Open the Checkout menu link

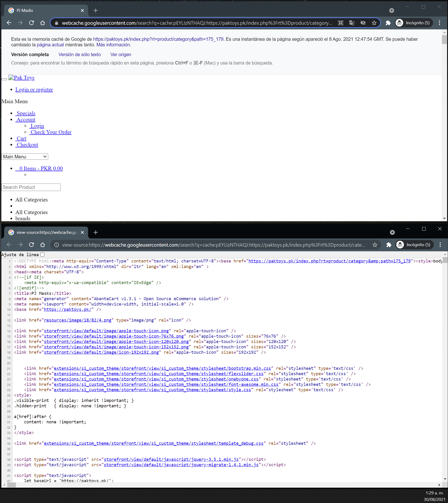tap(27, 145)
